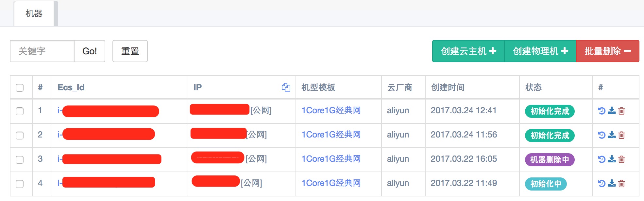Focus the 关键字 keyword search field
This screenshot has width=644, height=201.
click(42, 51)
